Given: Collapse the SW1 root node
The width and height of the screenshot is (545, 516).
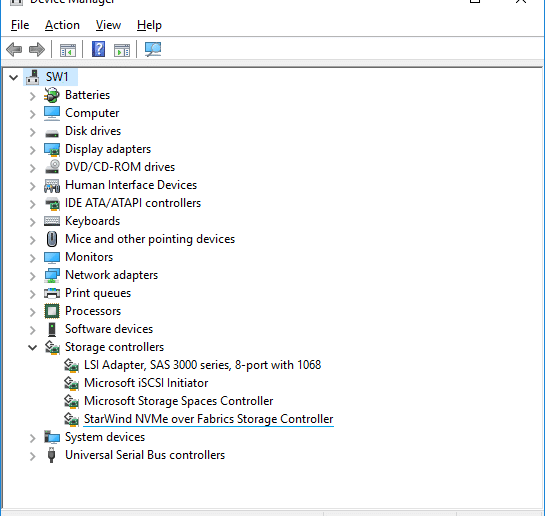Looking at the screenshot, I should pyautogui.click(x=14, y=77).
